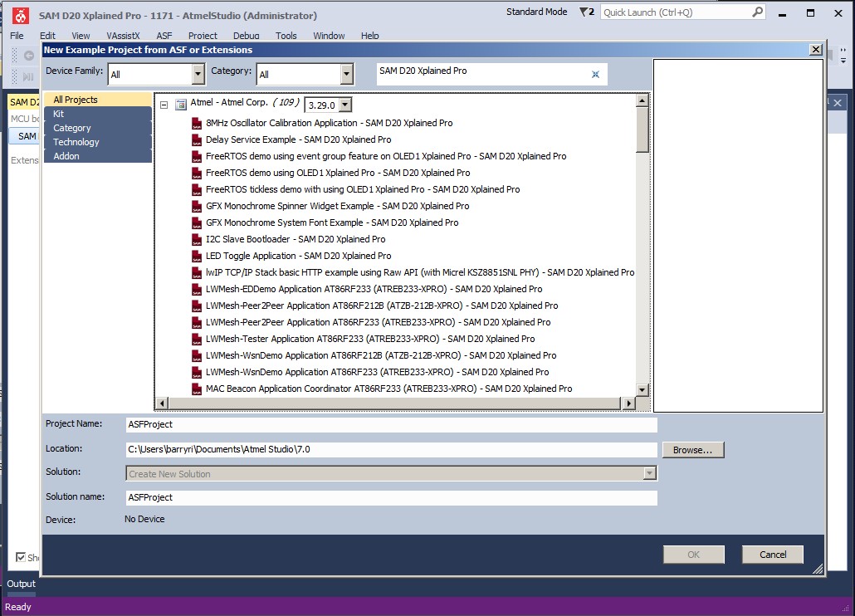The height and width of the screenshot is (616, 855).
Task: Click the Browse... button
Action: pyautogui.click(x=693, y=450)
